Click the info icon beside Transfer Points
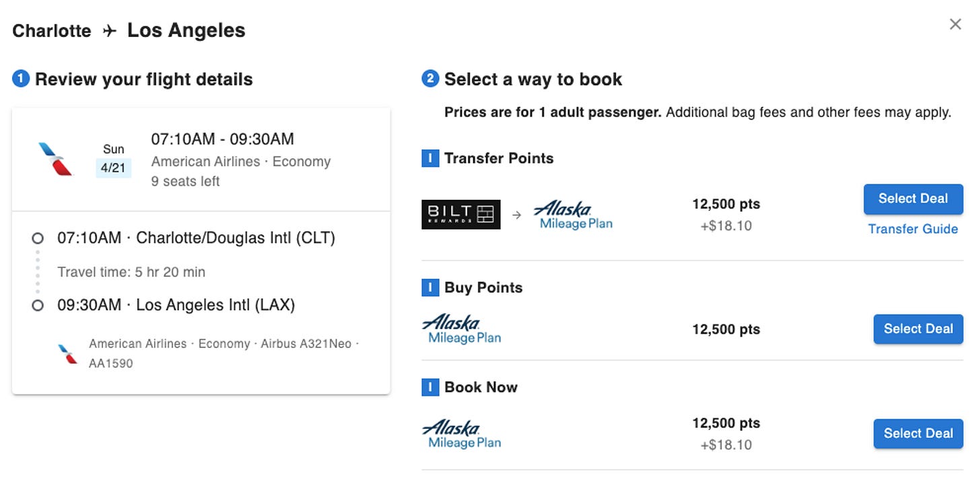 coord(430,159)
